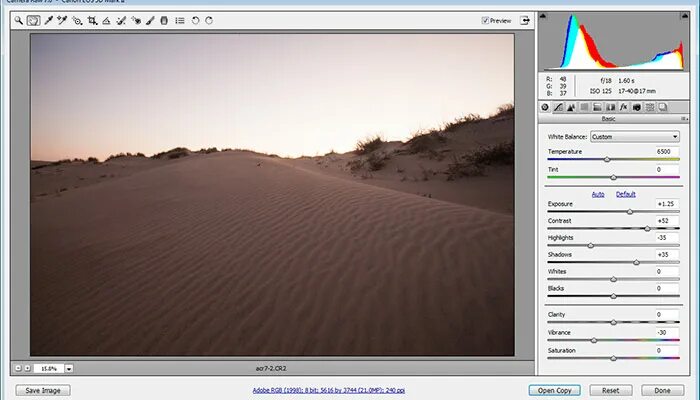Click the Save Image button
This screenshot has height=400, width=700.
point(43,391)
